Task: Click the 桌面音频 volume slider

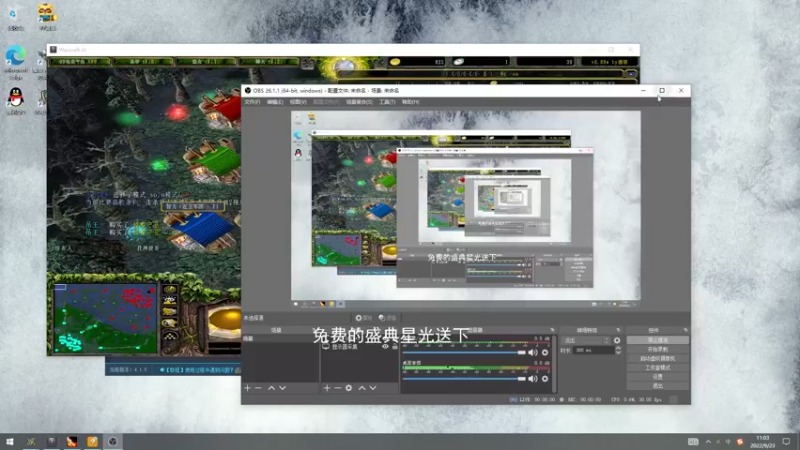Action: 464,379
